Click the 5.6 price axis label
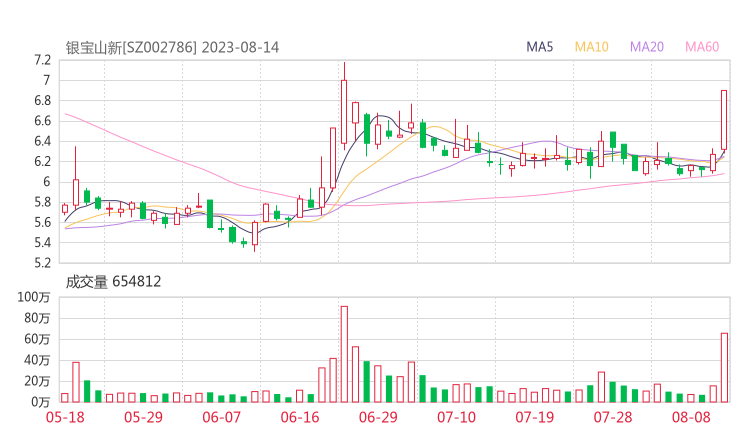Image resolution: width=740 pixels, height=440 pixels. tap(42, 222)
